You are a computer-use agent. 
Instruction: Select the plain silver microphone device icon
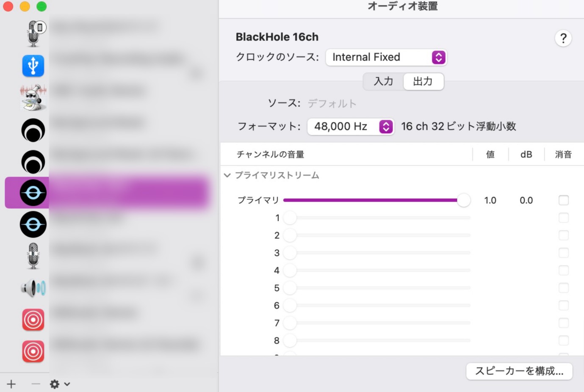point(33,256)
